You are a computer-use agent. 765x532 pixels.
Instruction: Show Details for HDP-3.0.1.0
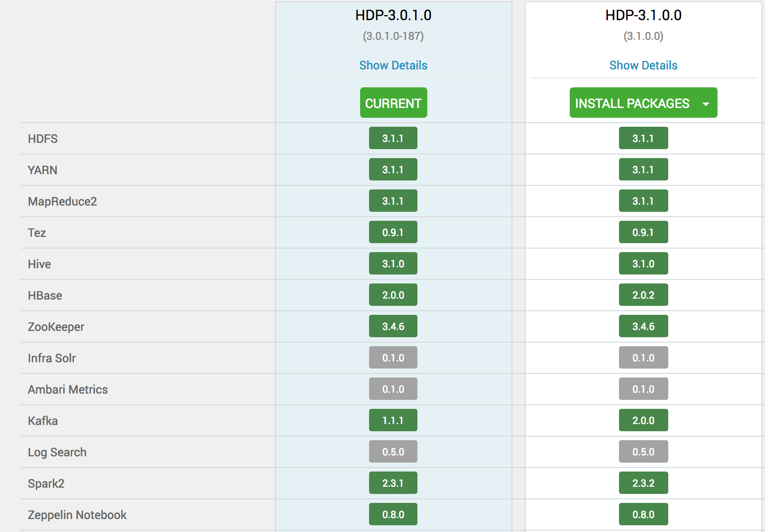pos(393,65)
